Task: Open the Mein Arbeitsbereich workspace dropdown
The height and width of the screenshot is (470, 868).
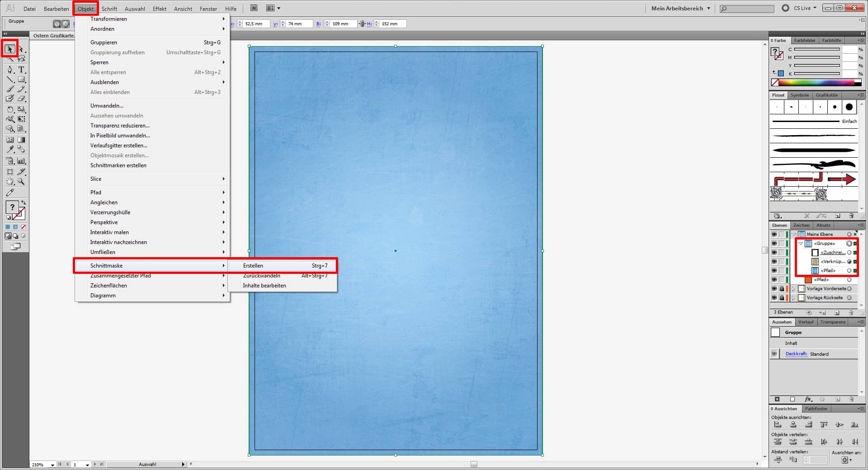Action: pyautogui.click(x=681, y=8)
